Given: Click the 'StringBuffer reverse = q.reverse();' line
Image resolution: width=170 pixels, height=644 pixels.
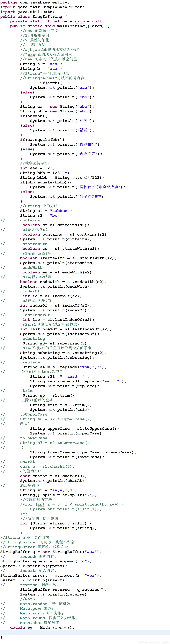Looking at the screenshot, I should pos(64,590).
